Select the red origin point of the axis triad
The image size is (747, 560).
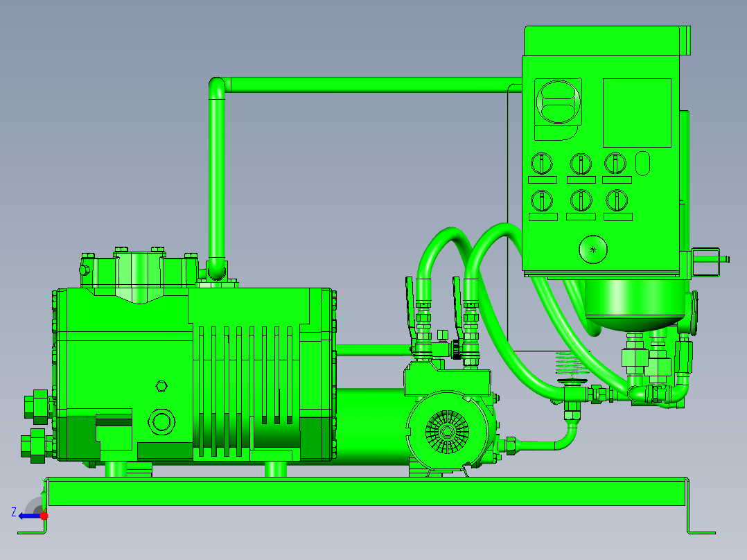44,516
